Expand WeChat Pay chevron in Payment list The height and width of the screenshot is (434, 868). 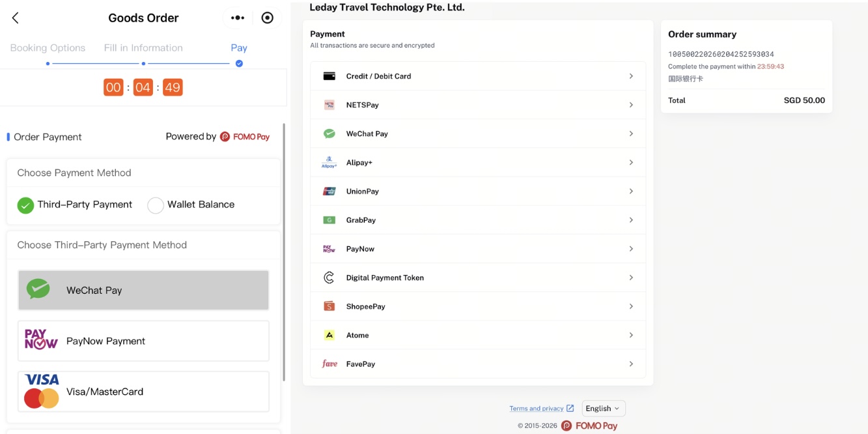click(x=631, y=134)
